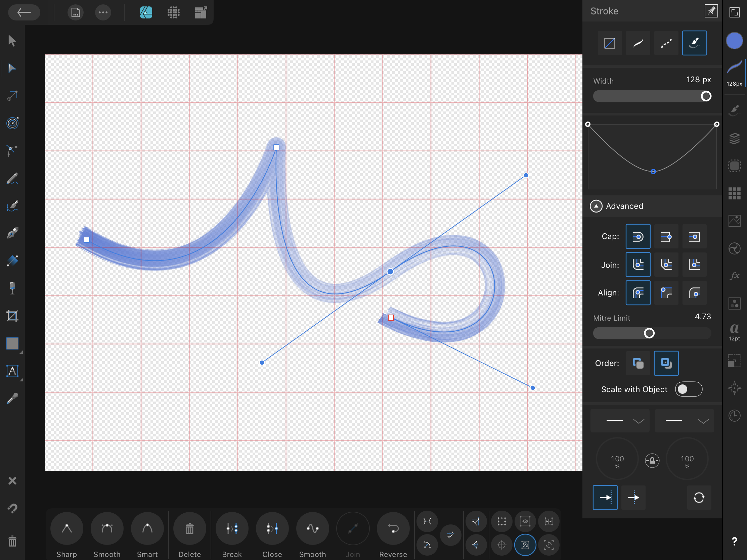Image resolution: width=747 pixels, height=560 pixels.
Task: Select the Contour tool spiral icon
Action: click(x=12, y=123)
